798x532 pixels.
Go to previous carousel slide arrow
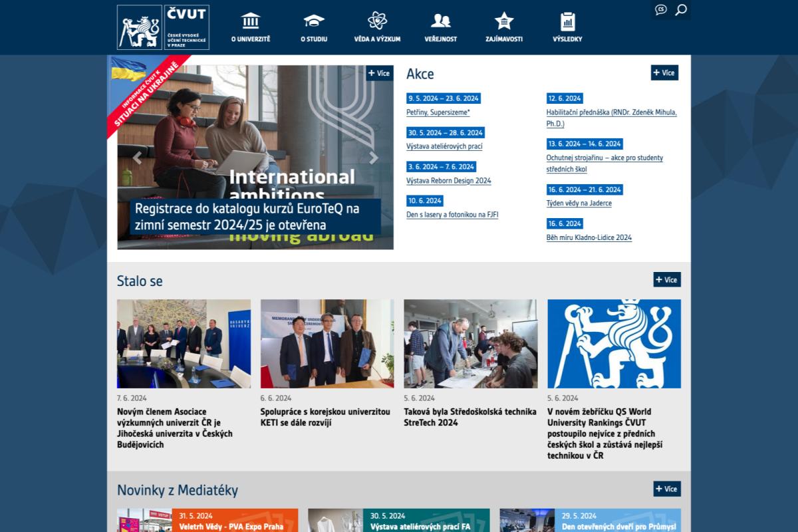pyautogui.click(x=137, y=158)
